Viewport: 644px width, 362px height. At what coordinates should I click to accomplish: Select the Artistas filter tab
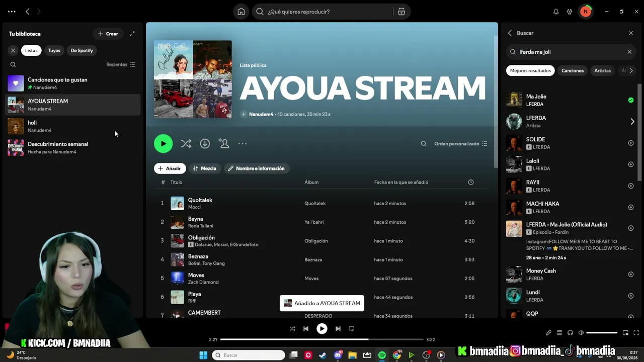pyautogui.click(x=602, y=71)
